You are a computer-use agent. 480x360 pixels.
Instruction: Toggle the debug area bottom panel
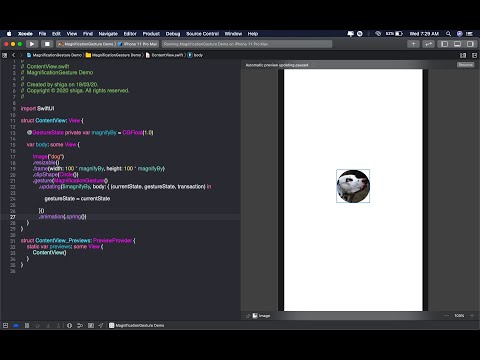coord(457,44)
